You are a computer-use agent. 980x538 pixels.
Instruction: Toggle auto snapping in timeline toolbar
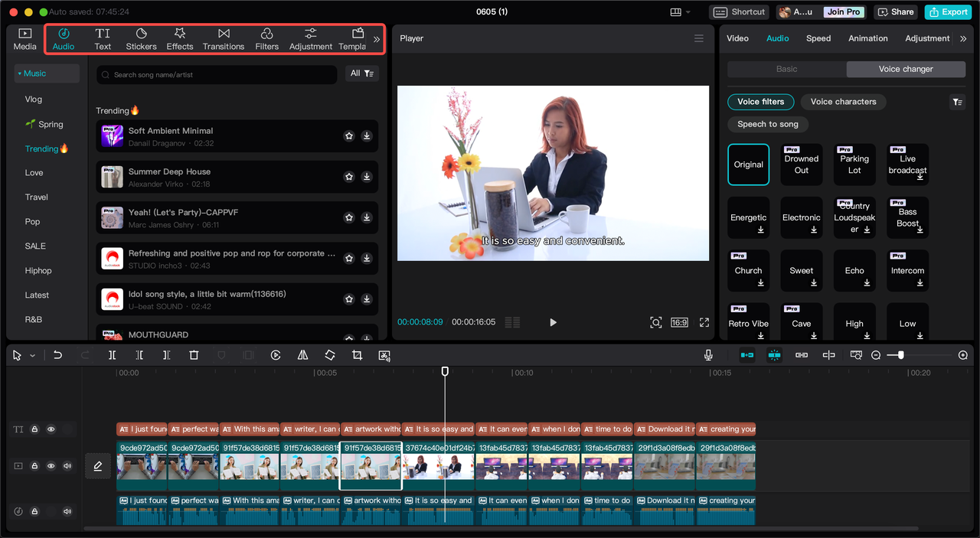coord(774,355)
